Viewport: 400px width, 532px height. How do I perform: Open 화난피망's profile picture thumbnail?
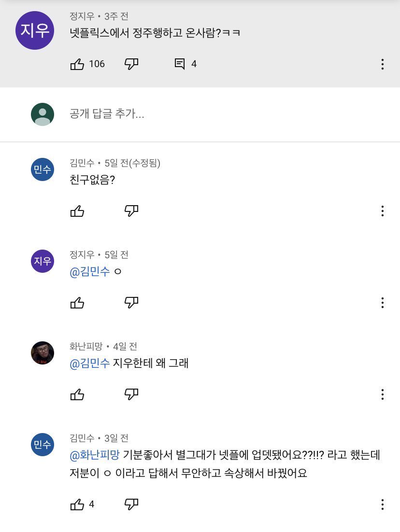pos(43,353)
